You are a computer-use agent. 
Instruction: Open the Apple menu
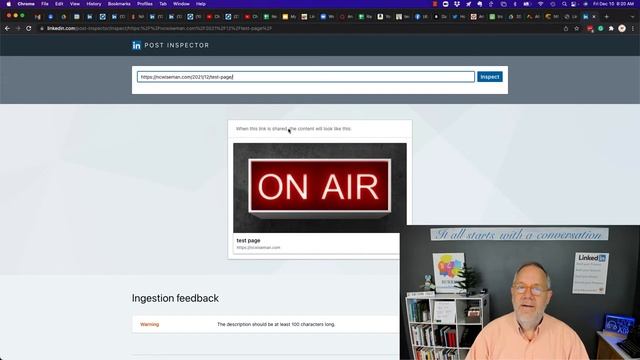[8, 4]
